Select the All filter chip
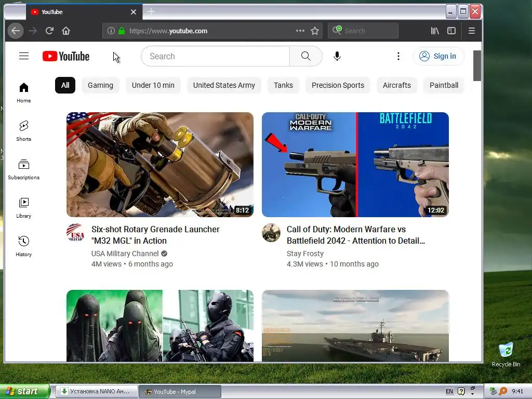Viewport: 532px width, 399px height. [65, 85]
